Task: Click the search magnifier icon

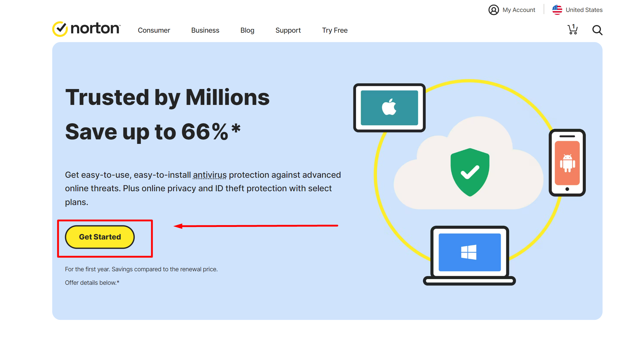Action: click(x=597, y=30)
